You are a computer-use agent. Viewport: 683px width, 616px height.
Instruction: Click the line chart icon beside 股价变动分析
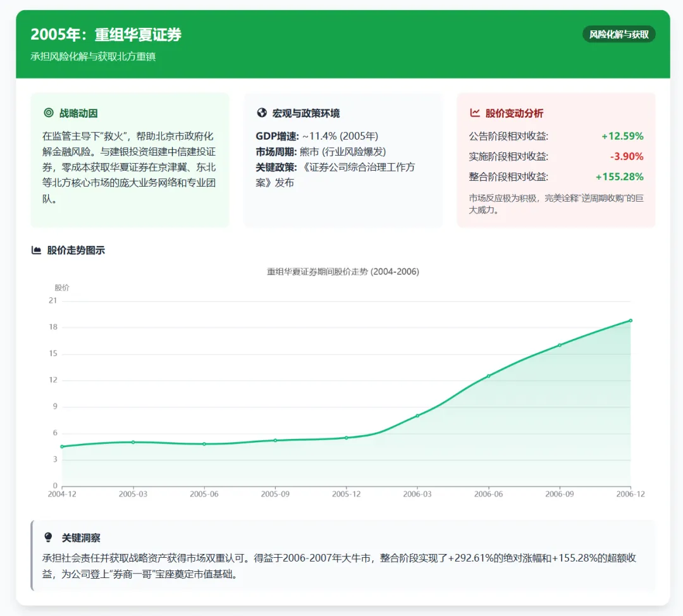coord(475,113)
